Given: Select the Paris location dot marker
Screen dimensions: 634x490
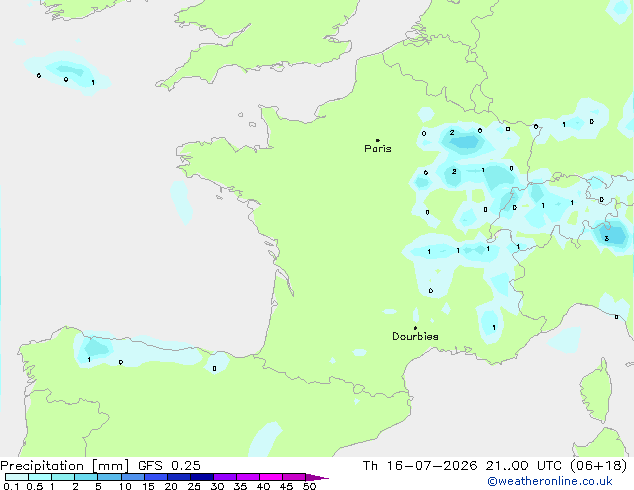Looking at the screenshot, I should point(378,140).
